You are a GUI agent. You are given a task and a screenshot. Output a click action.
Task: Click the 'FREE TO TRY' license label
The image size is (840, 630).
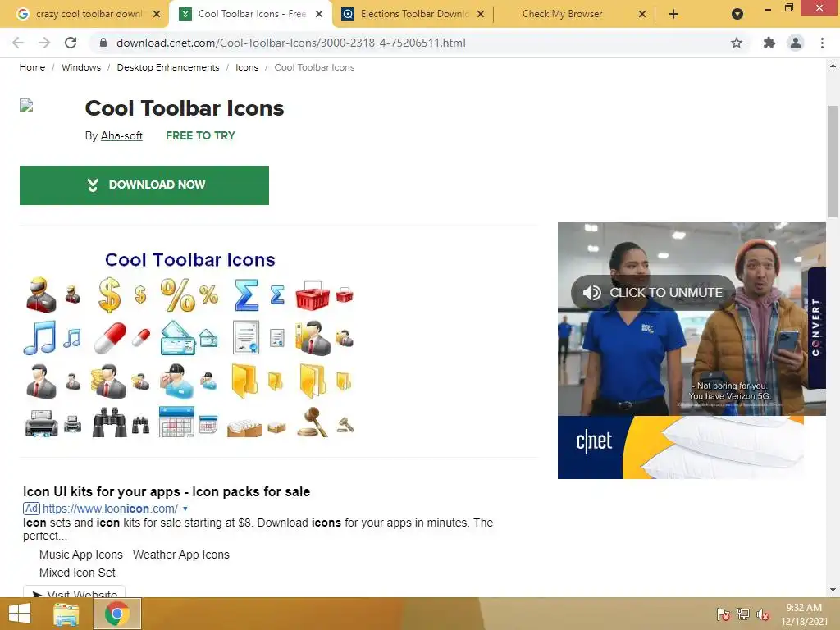(x=200, y=136)
